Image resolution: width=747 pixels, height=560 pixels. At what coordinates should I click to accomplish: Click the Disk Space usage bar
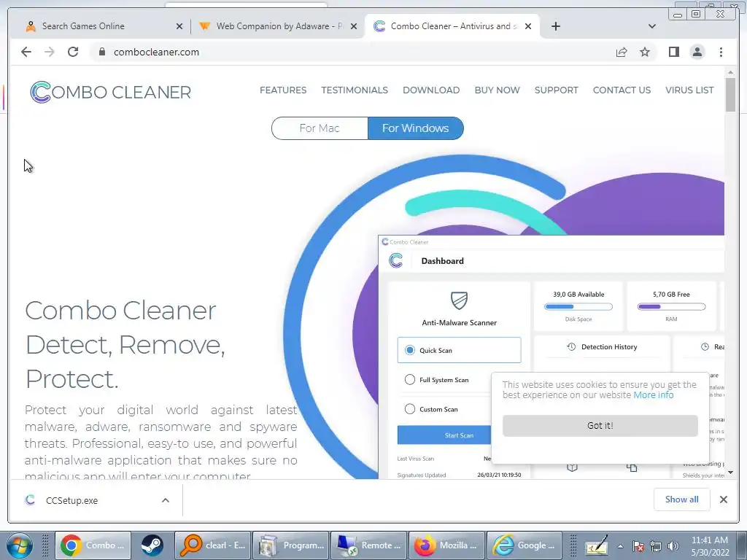point(578,307)
